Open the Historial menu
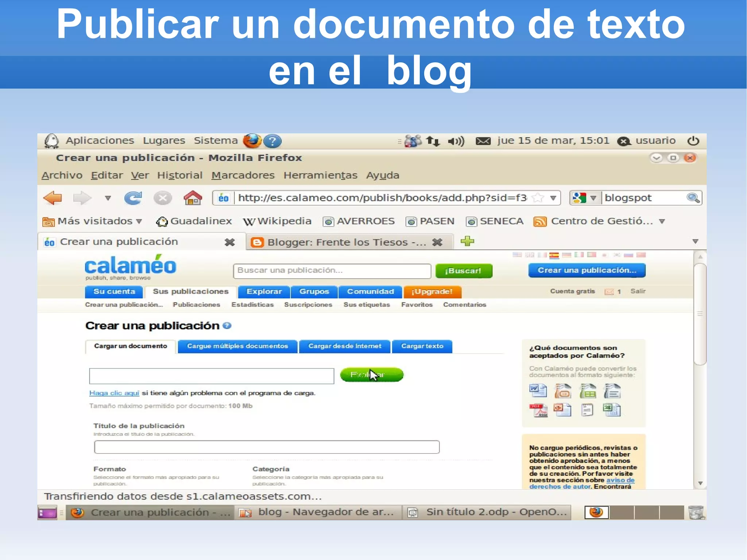This screenshot has width=747, height=560. tap(180, 175)
